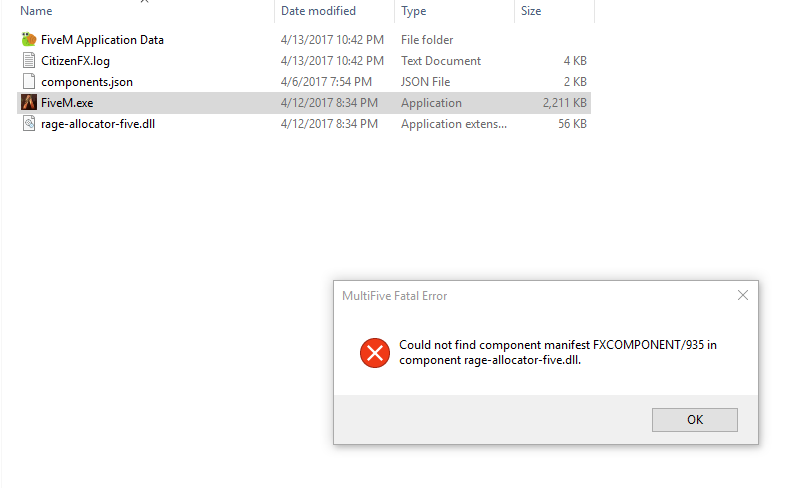
Task: Click the error message text in dialog
Action: (558, 353)
